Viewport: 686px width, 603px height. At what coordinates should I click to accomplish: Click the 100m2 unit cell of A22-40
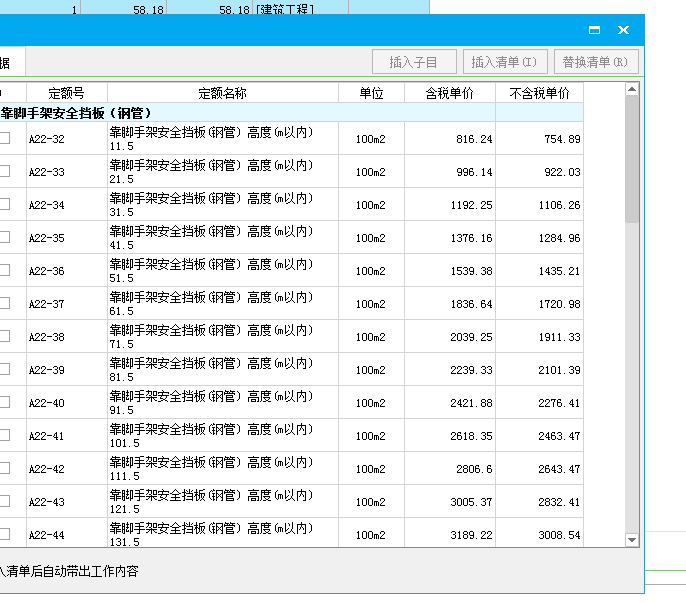point(371,403)
